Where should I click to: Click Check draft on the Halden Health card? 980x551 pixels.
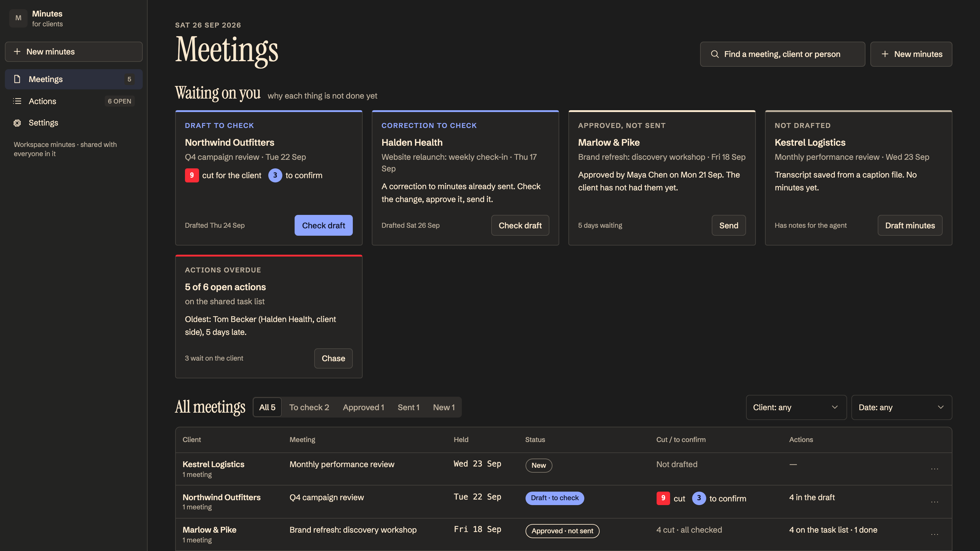[x=520, y=226]
